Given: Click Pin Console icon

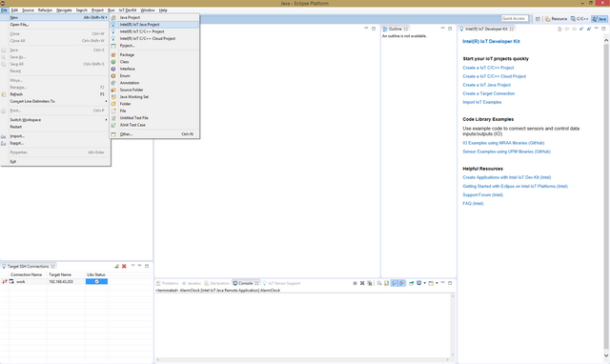Looking at the screenshot, I should 411,283.
